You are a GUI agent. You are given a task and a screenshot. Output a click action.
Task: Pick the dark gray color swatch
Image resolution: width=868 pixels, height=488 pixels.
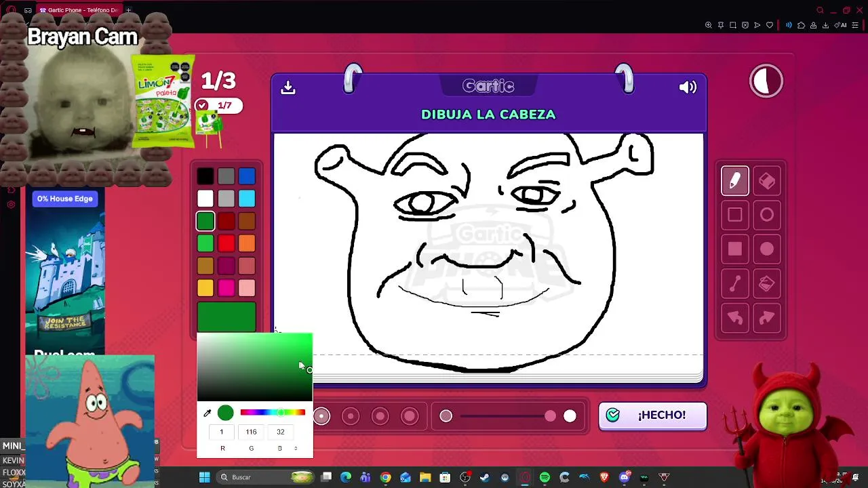226,177
